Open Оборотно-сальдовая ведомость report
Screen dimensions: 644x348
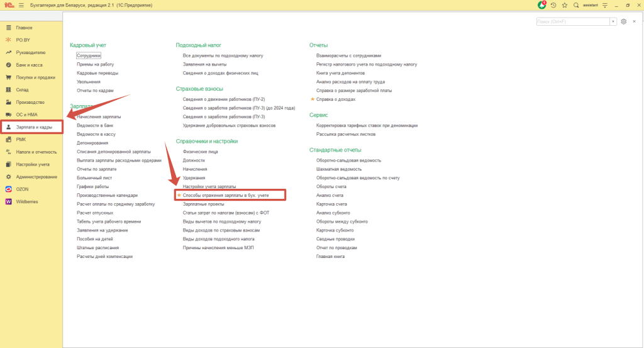348,160
